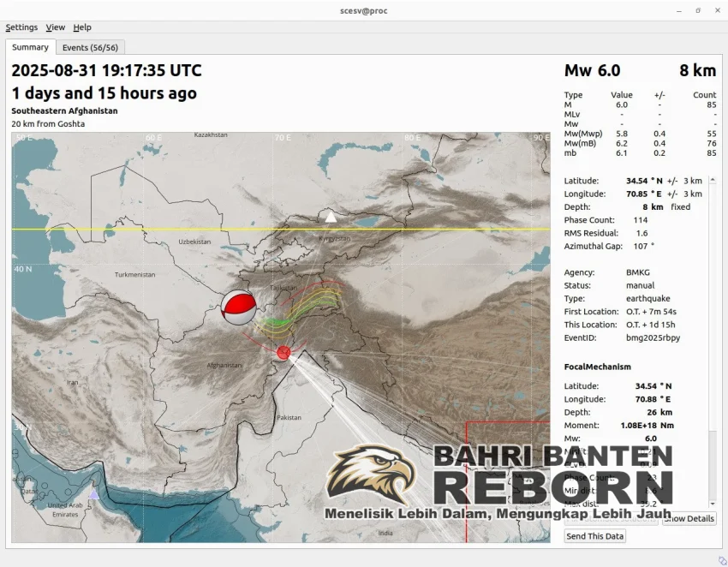Click the Show Details button
Screen dimensions: 728x567
click(689, 518)
